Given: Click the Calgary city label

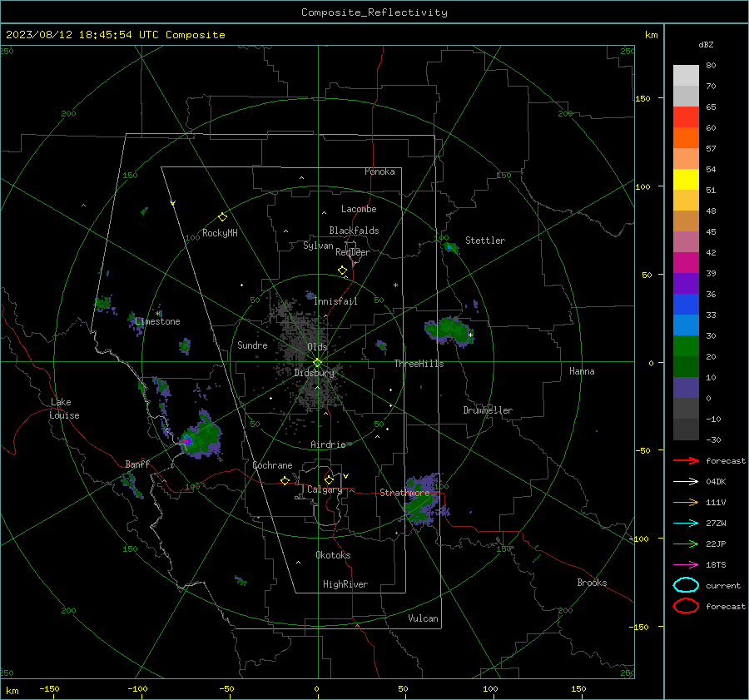Looking at the screenshot, I should pyautogui.click(x=325, y=489).
